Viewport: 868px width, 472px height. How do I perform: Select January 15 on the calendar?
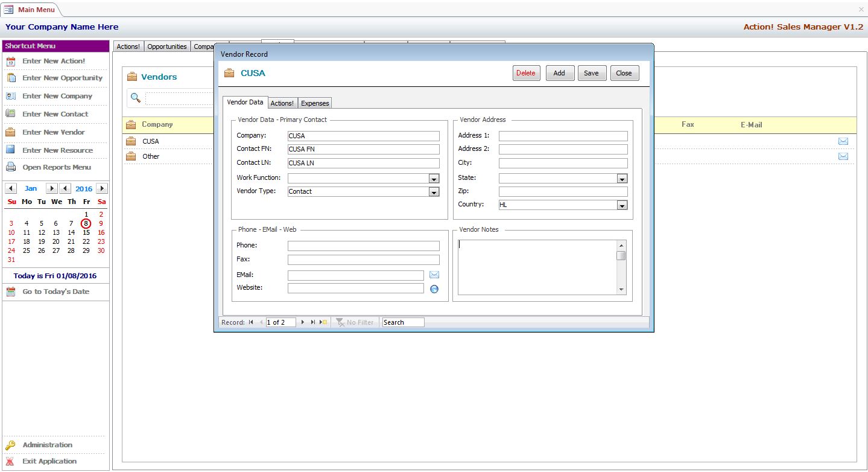(x=86, y=232)
